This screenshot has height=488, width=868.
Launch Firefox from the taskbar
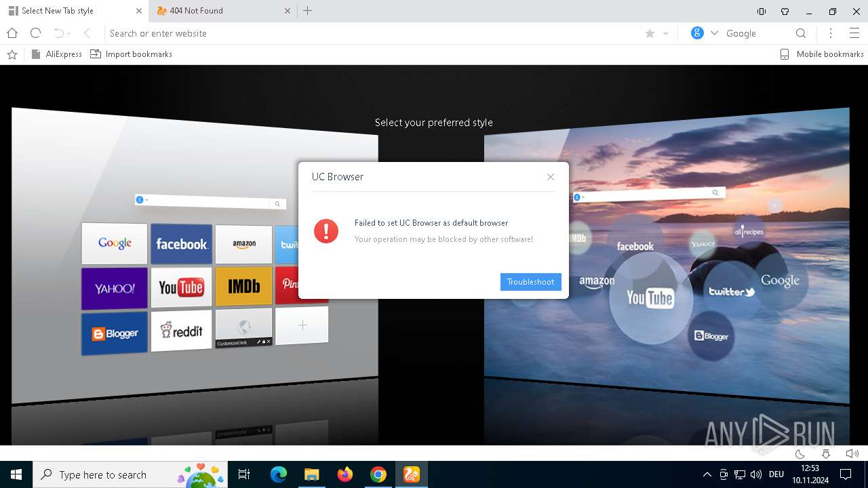point(345,474)
